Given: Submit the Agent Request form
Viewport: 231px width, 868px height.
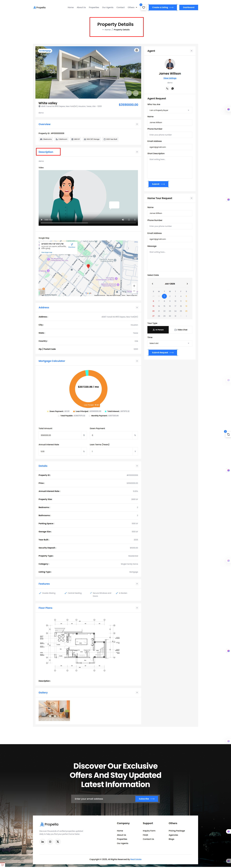Looking at the screenshot, I should 158,184.
